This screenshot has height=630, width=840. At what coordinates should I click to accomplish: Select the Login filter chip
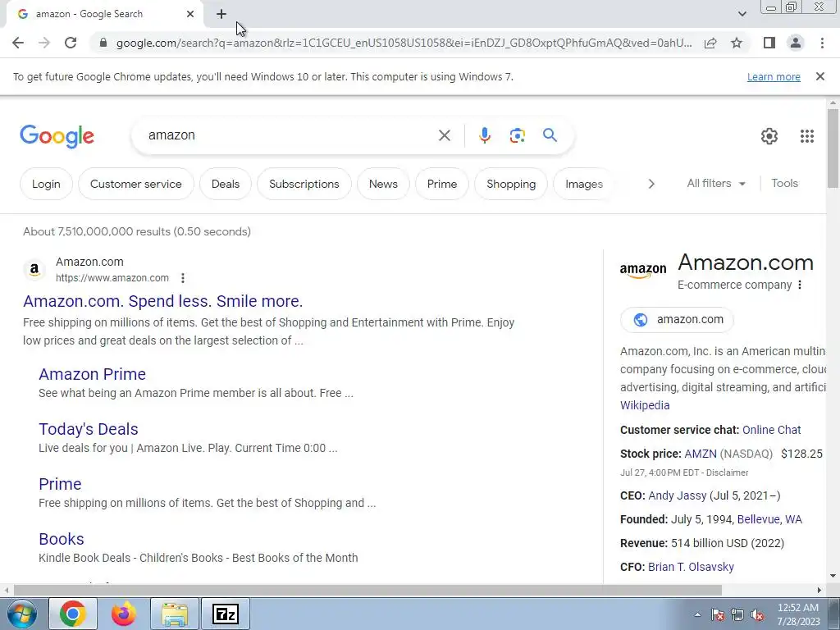point(46,184)
